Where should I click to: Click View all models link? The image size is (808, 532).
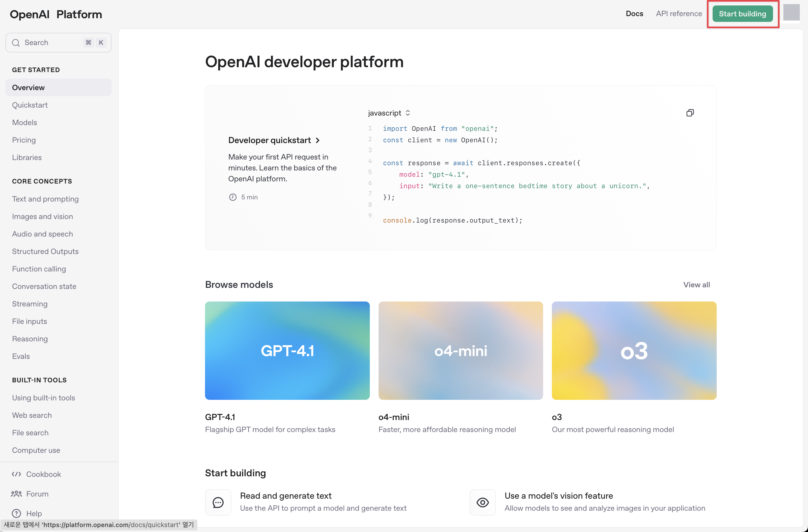[696, 285]
